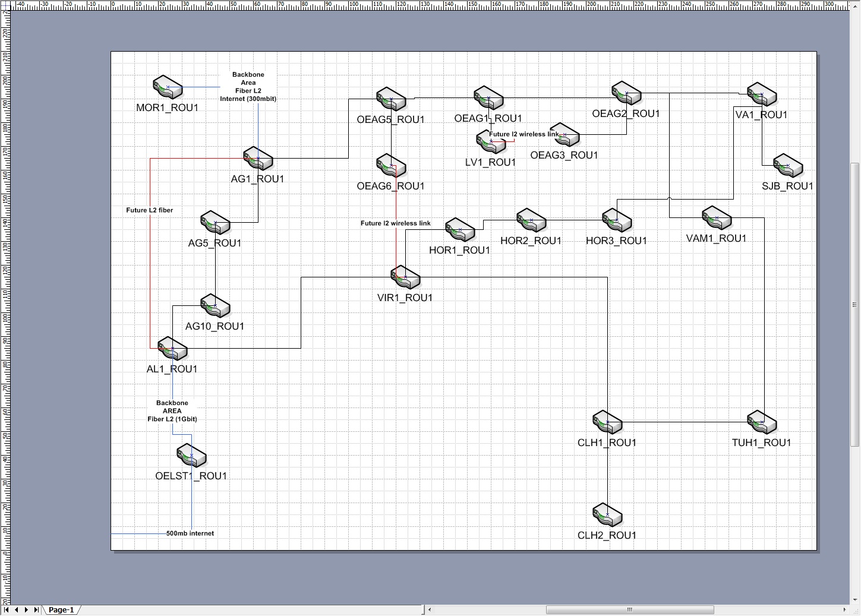Select the CLH2_ROU1 router shape
This screenshot has width=861, height=616.
(607, 514)
